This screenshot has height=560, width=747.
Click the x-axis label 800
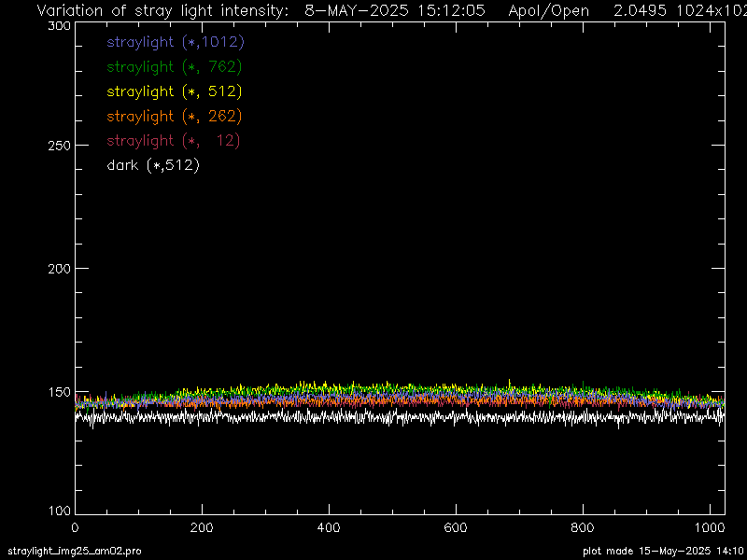[583, 527]
